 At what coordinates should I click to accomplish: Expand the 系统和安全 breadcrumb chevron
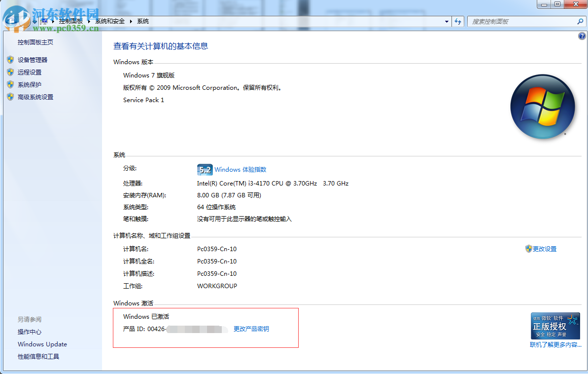131,21
